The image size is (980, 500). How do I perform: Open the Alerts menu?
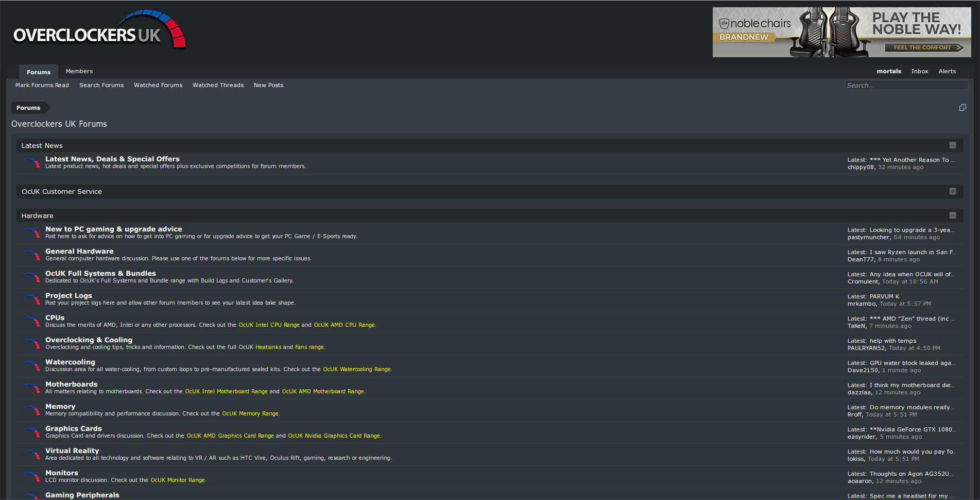point(947,71)
